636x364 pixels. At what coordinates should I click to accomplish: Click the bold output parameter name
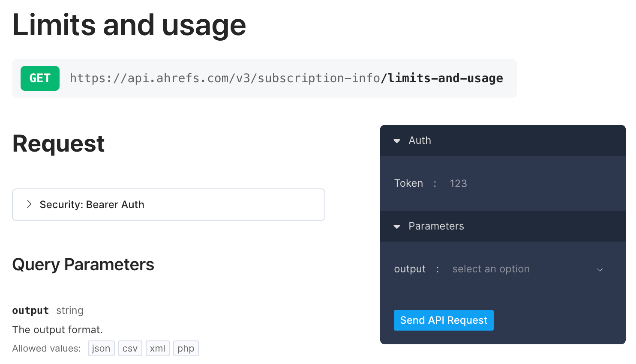click(x=30, y=310)
